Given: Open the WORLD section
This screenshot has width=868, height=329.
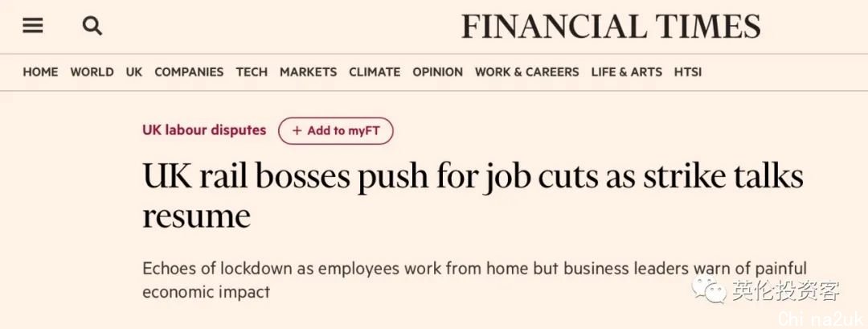Looking at the screenshot, I should click(92, 72).
